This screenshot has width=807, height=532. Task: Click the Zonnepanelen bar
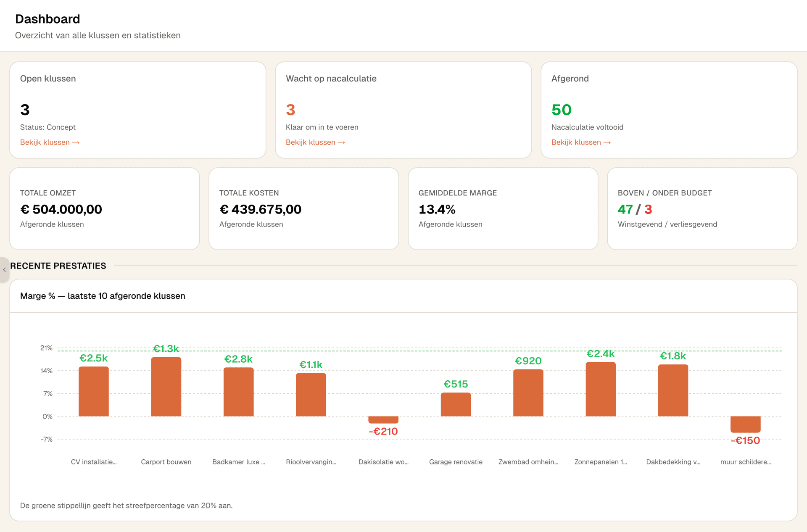[x=601, y=390]
